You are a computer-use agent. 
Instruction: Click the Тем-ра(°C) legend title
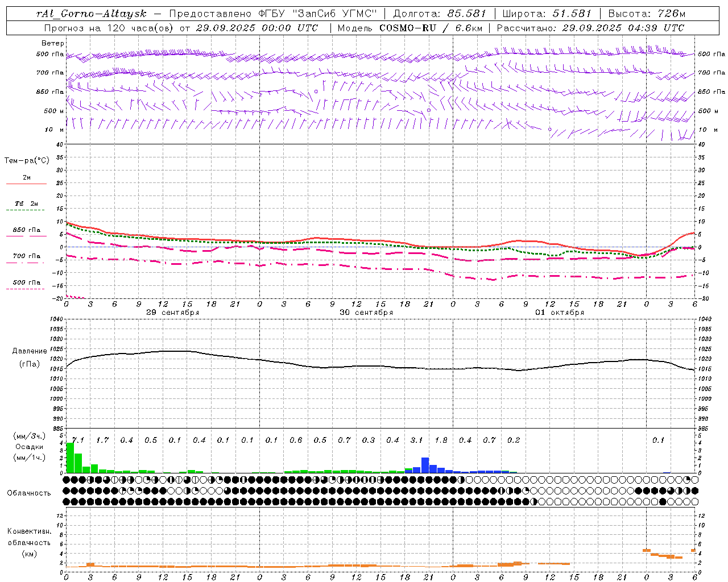pos(27,161)
